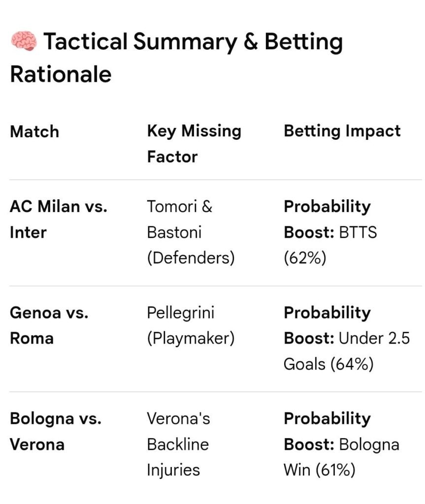This screenshot has height=504, width=425.
Task: Click the brain emoji icon in heading
Action: point(24,41)
